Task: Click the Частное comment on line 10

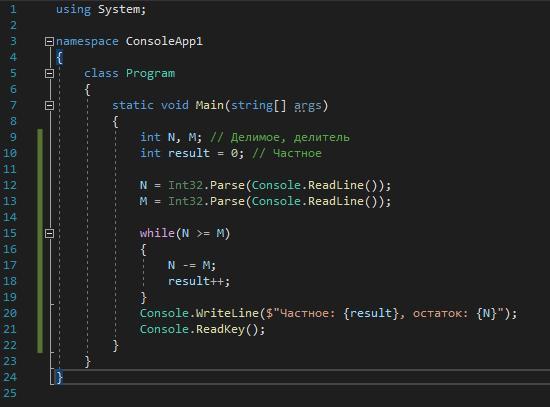Action: (x=287, y=153)
